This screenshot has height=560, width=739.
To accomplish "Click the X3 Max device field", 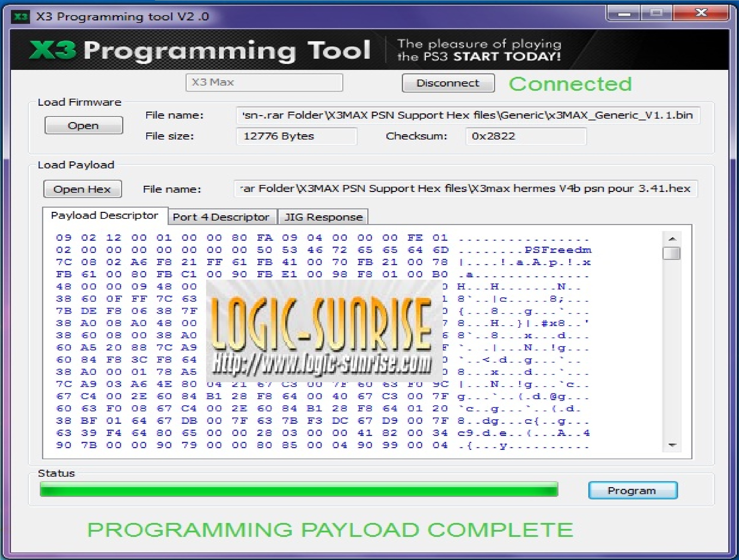I will pyautogui.click(x=264, y=83).
